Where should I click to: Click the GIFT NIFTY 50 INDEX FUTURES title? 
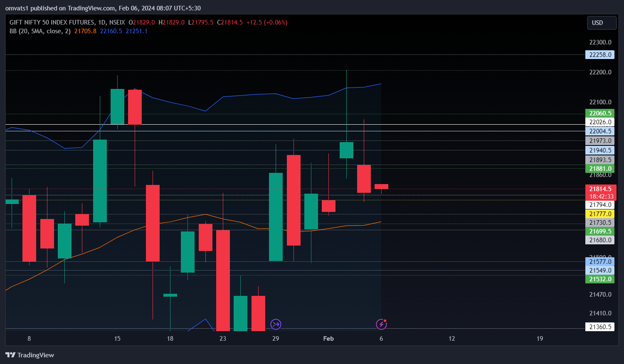click(x=52, y=22)
